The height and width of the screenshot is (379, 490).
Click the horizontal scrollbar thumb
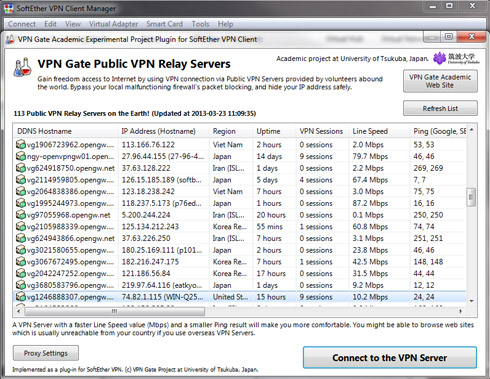tap(114, 311)
